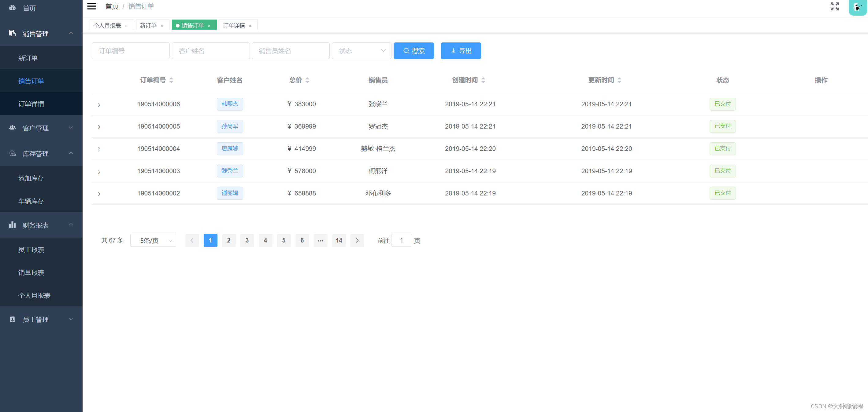Click the page jump input field
Screen dimensions: 868x412
coord(401,240)
